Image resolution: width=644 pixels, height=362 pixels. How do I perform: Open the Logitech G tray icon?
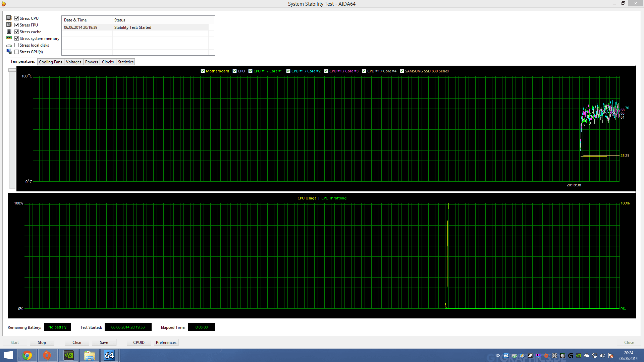pos(571,356)
